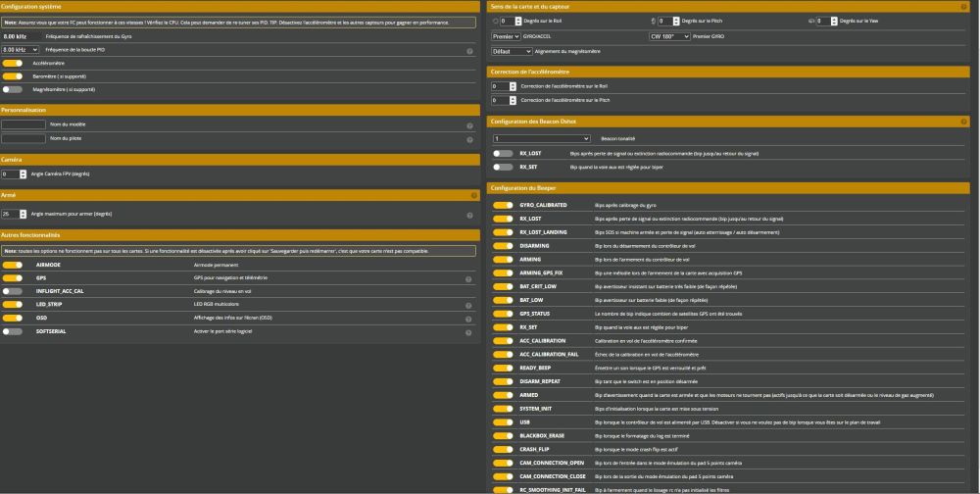Screen dimensions: 980x494
Task: Click help icon for PID loop frequency
Action: pyautogui.click(x=470, y=49)
